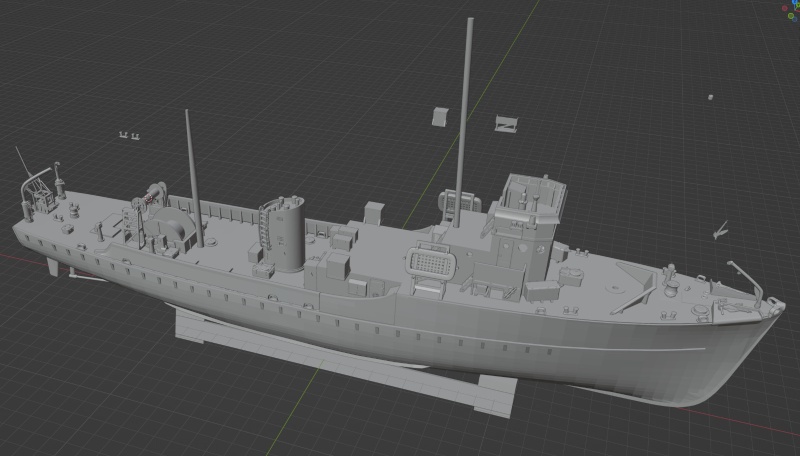This screenshot has height=456, width=800.
Task: Select the floating frame object right of the forward mast
Action: (507, 123)
